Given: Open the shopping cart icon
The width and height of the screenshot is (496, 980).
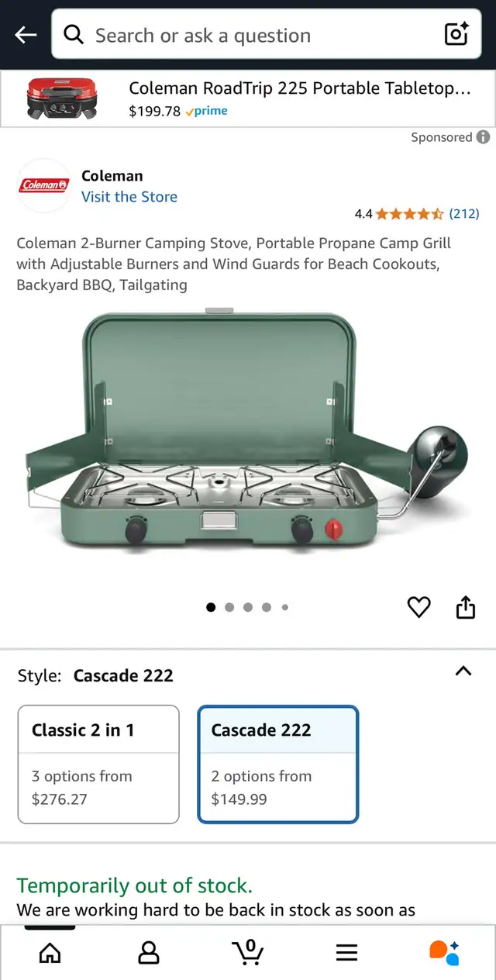Looking at the screenshot, I should click(248, 951).
